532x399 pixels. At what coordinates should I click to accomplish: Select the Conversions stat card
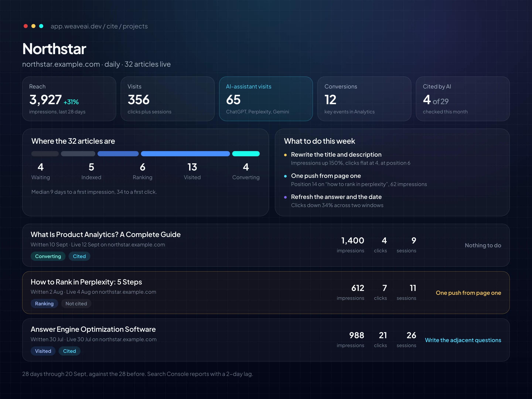coord(364,99)
